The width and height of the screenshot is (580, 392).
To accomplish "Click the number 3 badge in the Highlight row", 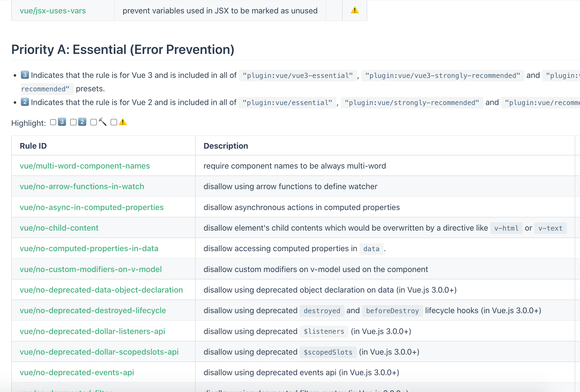I will coord(62,122).
